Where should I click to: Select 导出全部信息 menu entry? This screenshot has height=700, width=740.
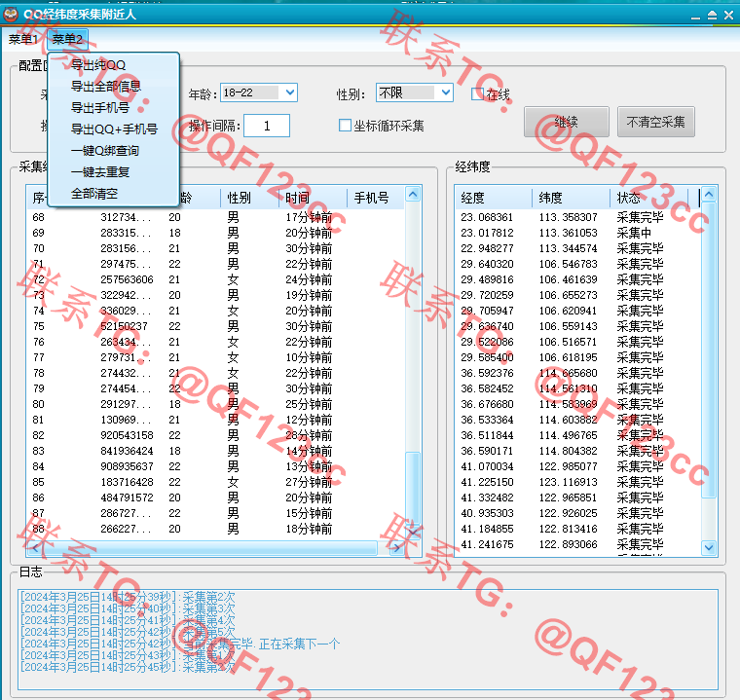106,87
